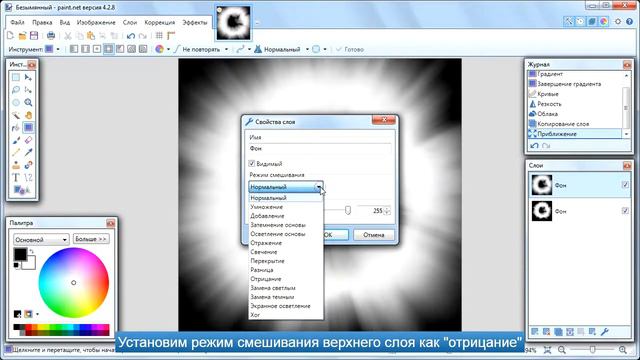Select the Clone Stamp tool
This screenshot has width=640, height=360.
[16, 165]
